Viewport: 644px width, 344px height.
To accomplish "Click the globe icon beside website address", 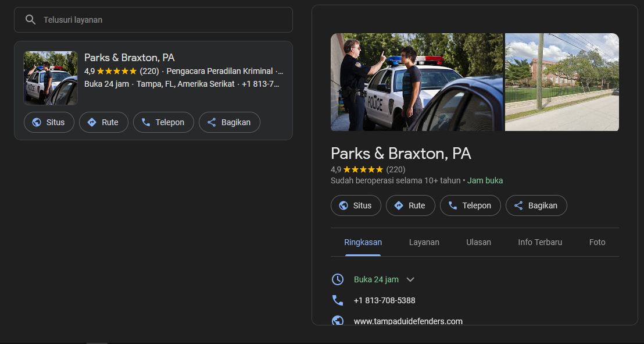I will click(338, 321).
